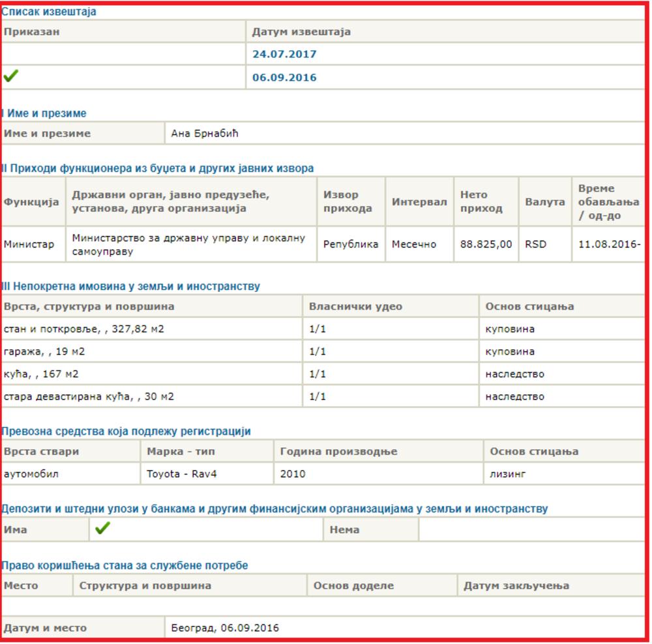Click the empty Нема value cell

click(531, 530)
